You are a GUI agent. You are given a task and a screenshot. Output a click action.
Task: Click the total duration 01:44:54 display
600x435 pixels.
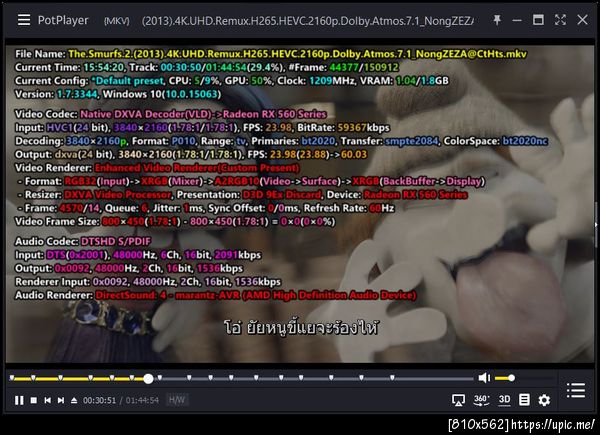[142, 400]
